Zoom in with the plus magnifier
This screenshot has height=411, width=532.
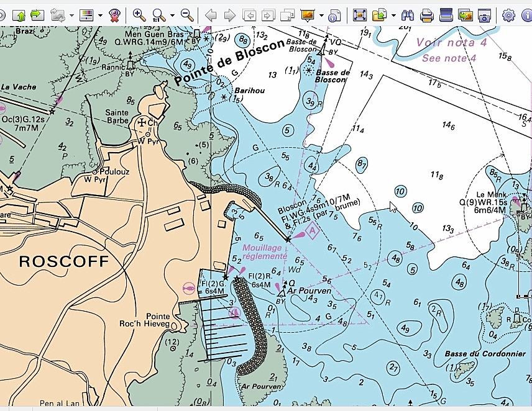click(139, 16)
